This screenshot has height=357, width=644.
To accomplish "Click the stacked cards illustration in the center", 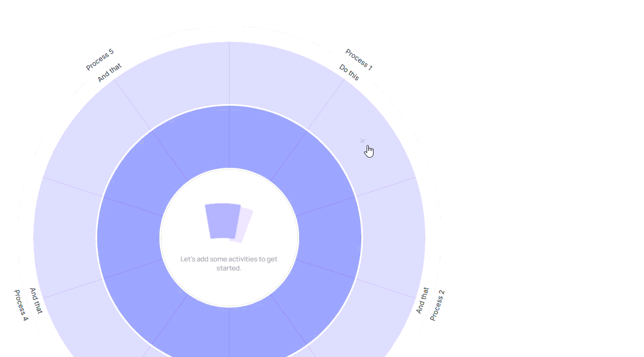I will point(229,223).
